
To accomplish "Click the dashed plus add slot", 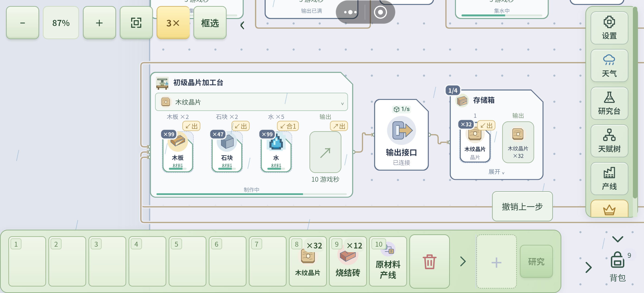I will pos(496,262).
